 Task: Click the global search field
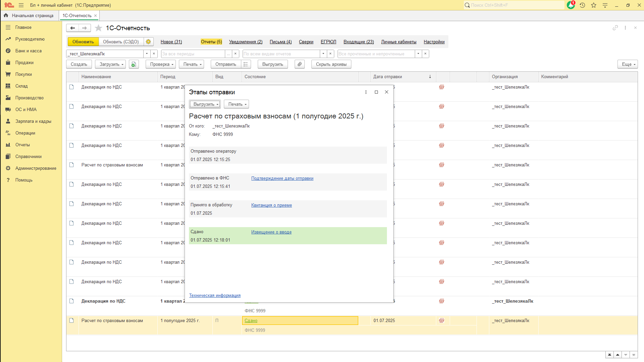tap(514, 5)
